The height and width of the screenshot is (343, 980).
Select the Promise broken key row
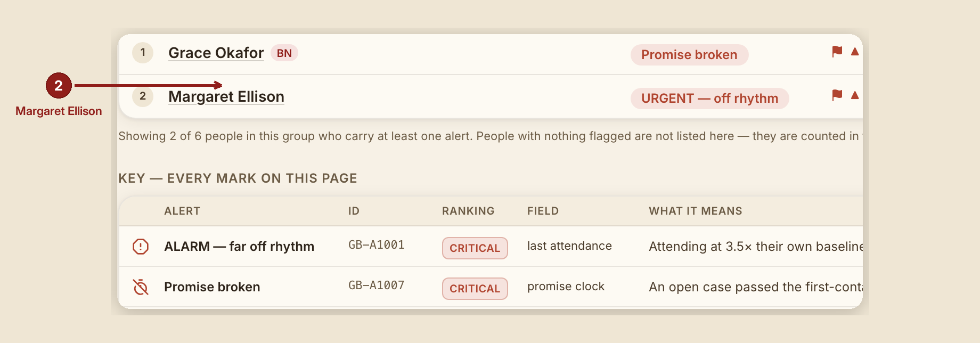coord(491,287)
